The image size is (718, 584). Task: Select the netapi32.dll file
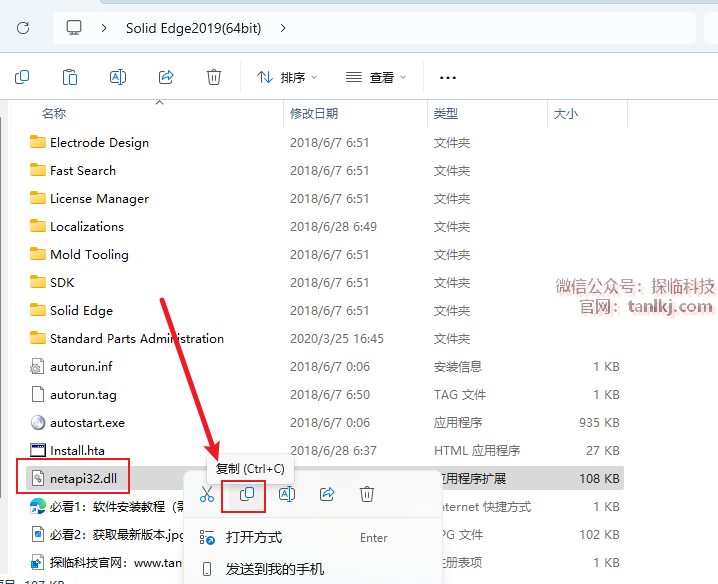[83, 479]
